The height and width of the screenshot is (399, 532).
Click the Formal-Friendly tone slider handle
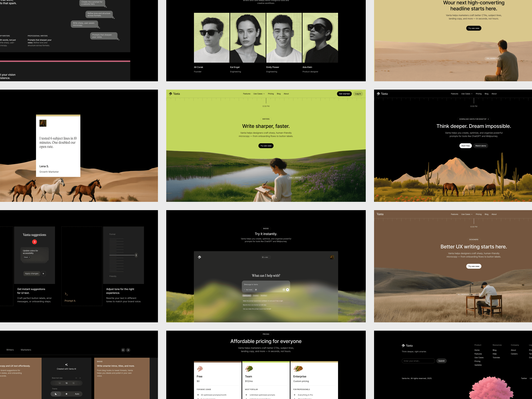(136, 255)
